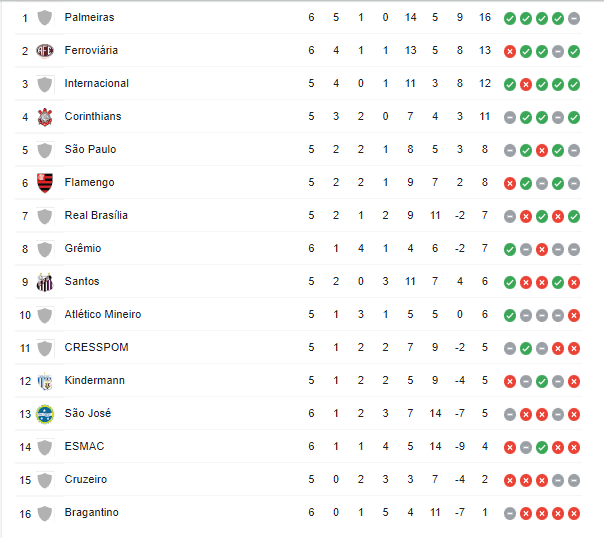Click the draw icon in Palmeiras's form

pyautogui.click(x=574, y=17)
